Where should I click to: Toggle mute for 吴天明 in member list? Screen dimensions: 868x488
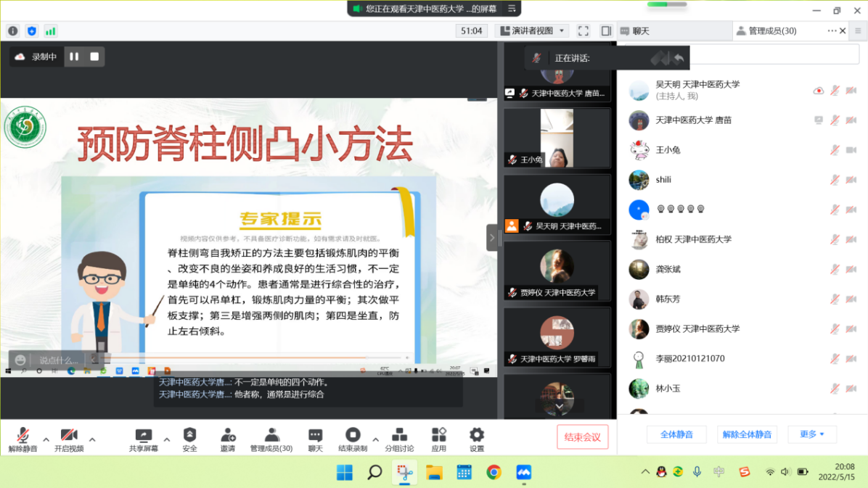pos(835,90)
